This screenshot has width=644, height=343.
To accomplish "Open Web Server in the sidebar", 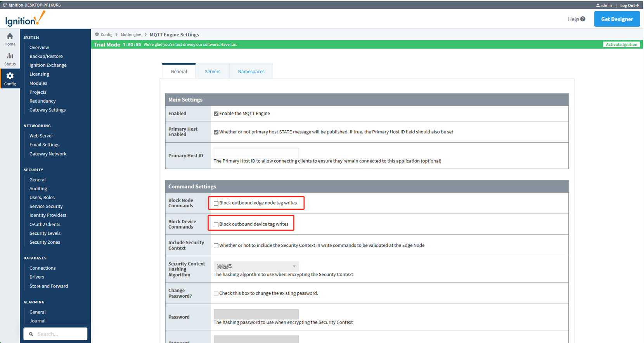I will pyautogui.click(x=41, y=136).
